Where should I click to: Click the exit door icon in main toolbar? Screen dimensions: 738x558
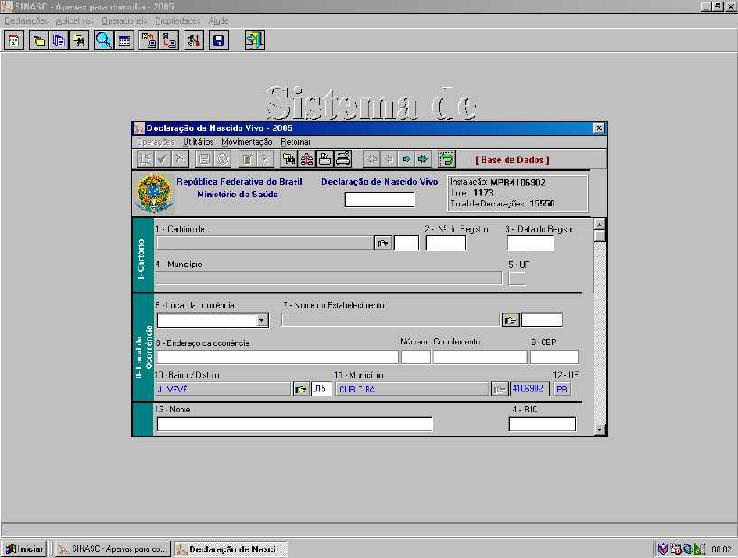[255, 40]
